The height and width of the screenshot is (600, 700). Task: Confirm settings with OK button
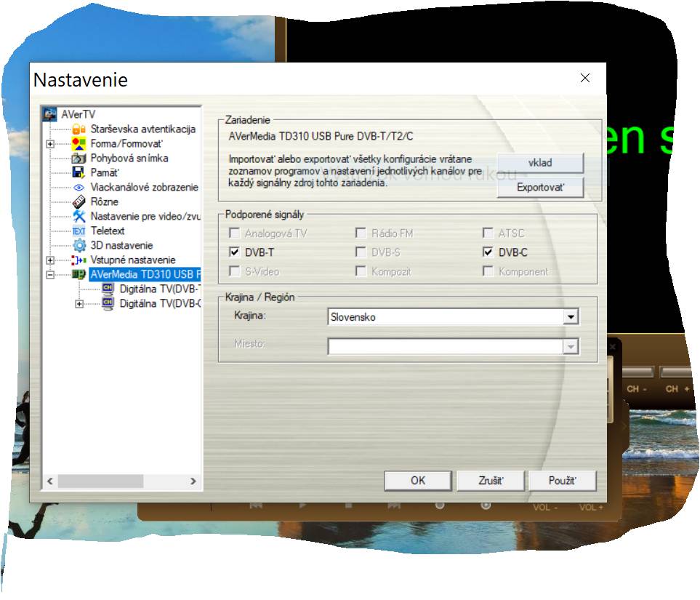pyautogui.click(x=418, y=481)
